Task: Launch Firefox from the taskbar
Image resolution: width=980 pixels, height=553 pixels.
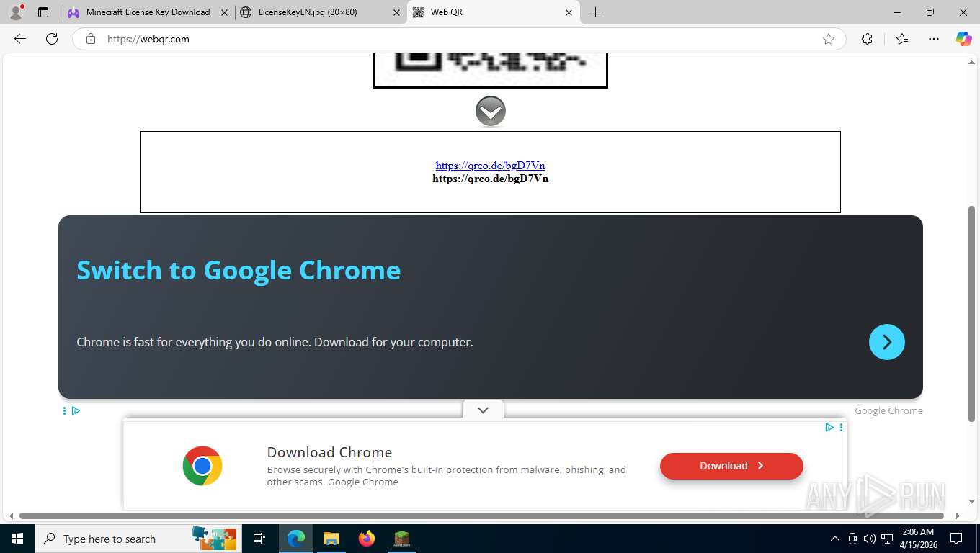Action: (366, 539)
